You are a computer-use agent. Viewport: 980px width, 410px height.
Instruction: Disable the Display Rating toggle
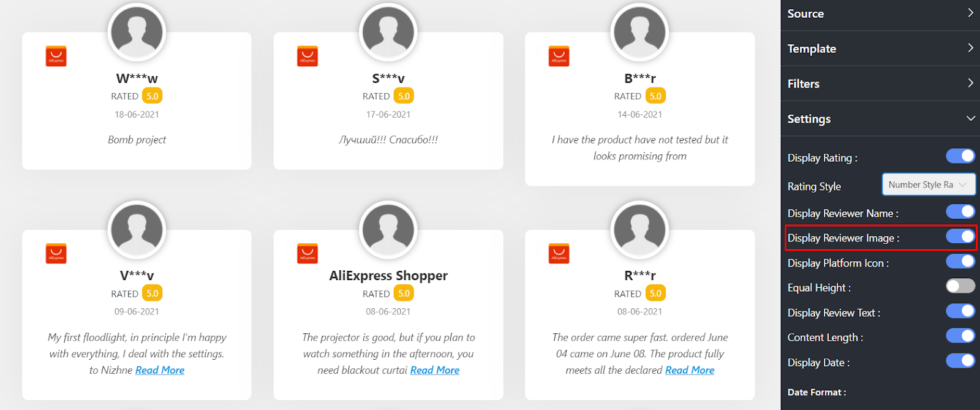pyautogui.click(x=960, y=156)
